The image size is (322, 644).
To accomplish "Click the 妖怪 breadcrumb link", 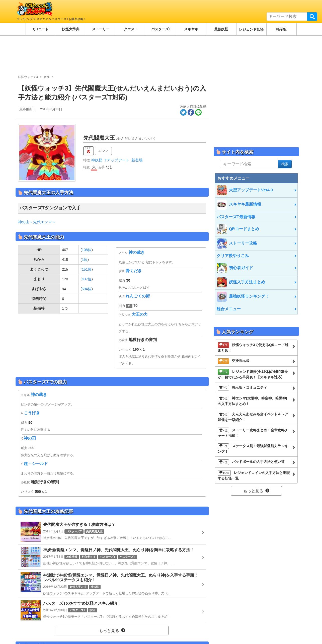I will click(x=47, y=77).
